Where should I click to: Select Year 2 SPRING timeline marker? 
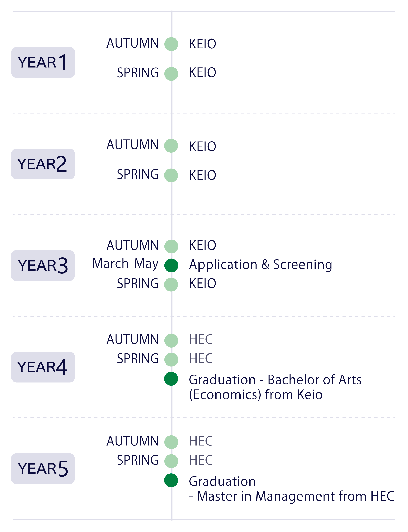tap(171, 175)
